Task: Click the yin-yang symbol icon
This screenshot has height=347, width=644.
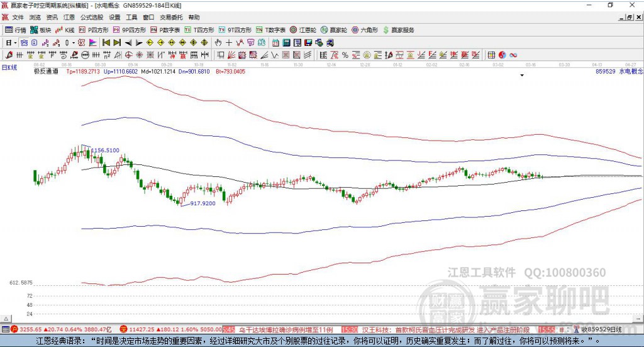Action: 502,55
